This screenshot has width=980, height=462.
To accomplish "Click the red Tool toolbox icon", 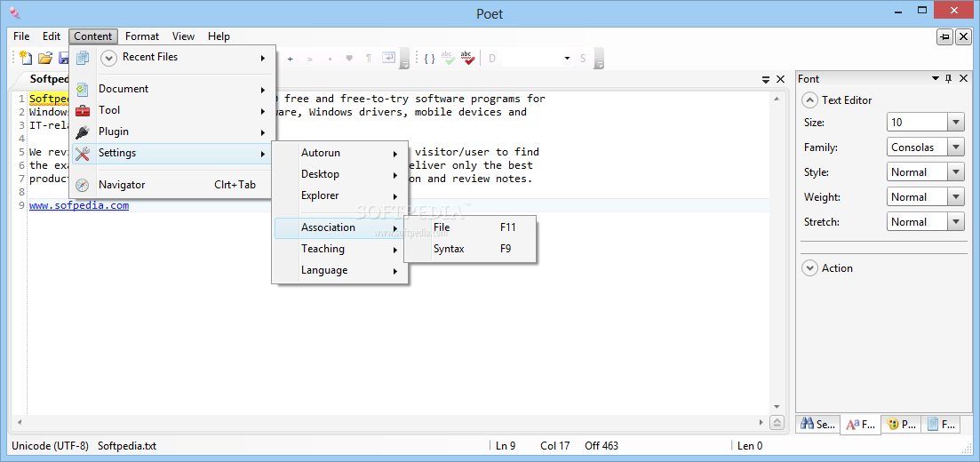I will pyautogui.click(x=82, y=111).
